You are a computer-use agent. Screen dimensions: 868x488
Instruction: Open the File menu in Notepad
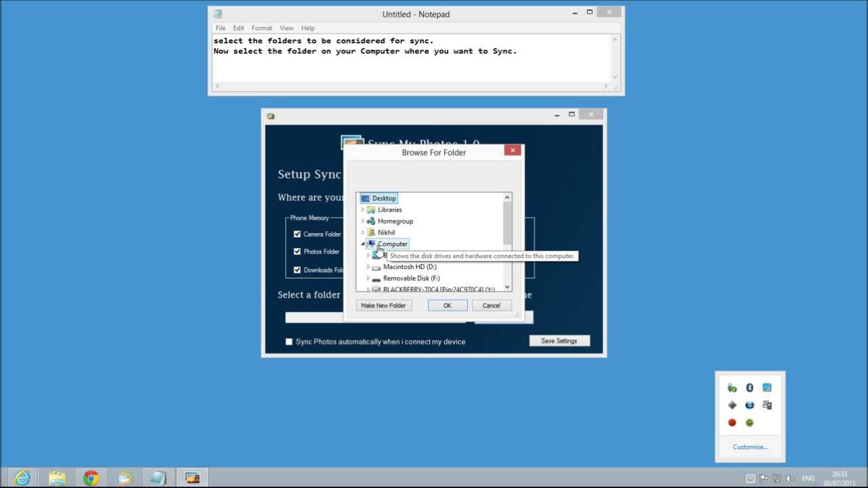(x=220, y=28)
